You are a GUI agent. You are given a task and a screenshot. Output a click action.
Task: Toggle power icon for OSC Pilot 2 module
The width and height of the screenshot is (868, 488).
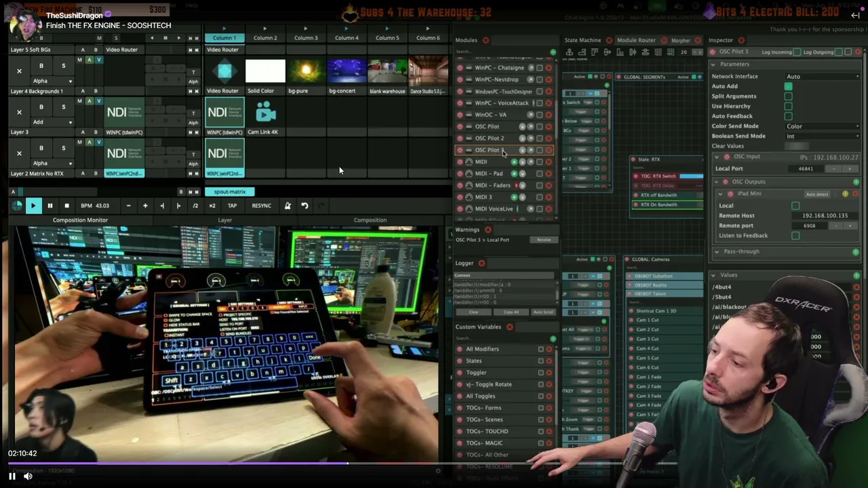[x=460, y=138]
